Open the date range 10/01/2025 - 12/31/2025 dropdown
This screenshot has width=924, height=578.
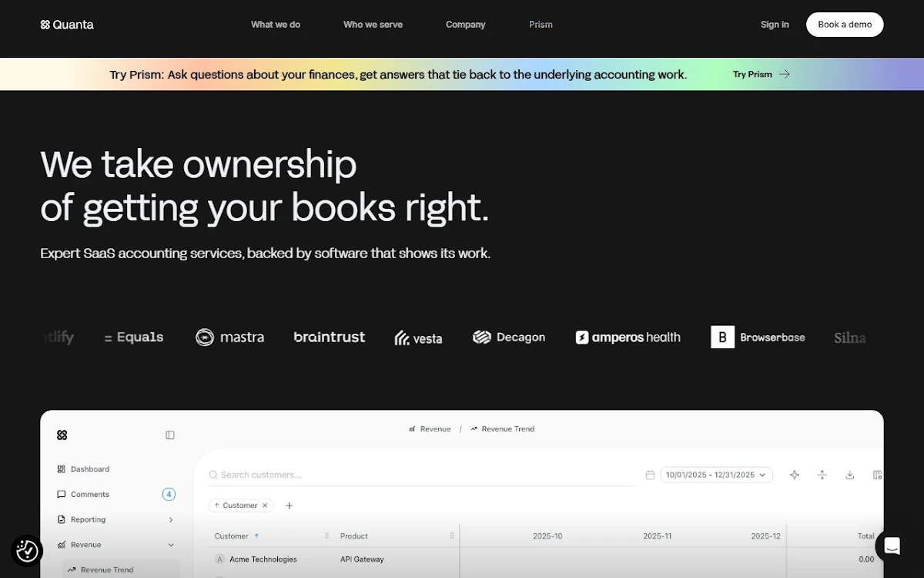[x=716, y=475]
